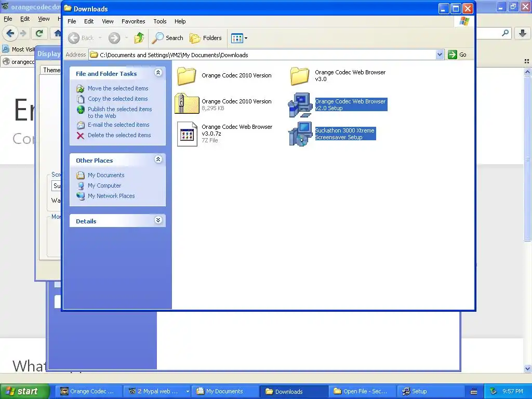Select Orange Codec Web Browser v2.0 Setup icon

pyautogui.click(x=300, y=104)
